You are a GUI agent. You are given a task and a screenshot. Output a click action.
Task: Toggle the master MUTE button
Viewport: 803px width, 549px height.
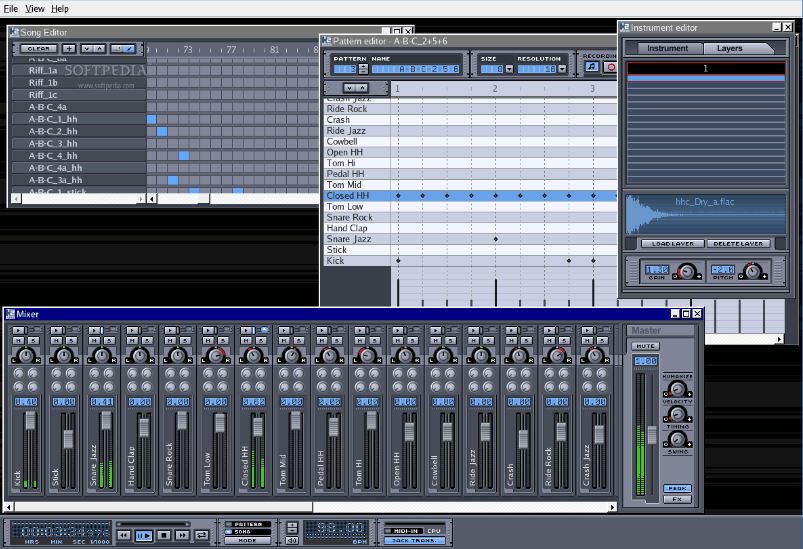coord(645,346)
